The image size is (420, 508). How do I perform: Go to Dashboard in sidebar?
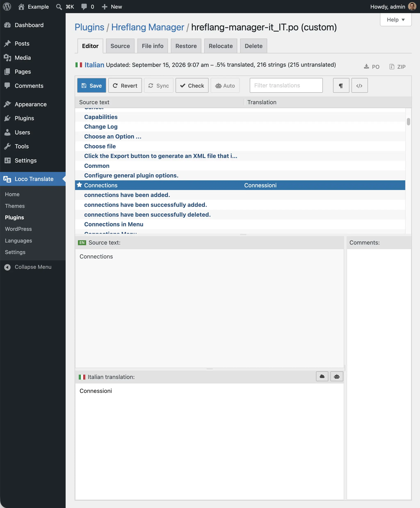tap(33, 25)
